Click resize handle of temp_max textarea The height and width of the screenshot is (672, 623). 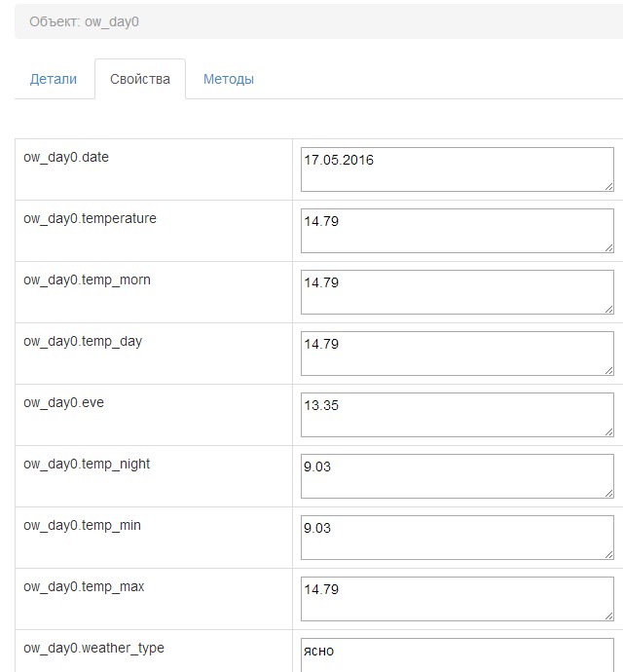pos(609,616)
